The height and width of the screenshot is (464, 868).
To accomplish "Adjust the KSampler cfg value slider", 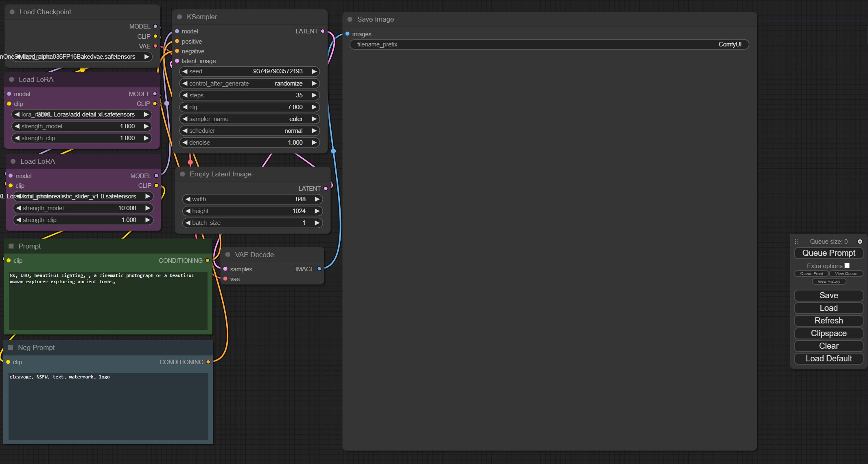I will [x=251, y=107].
